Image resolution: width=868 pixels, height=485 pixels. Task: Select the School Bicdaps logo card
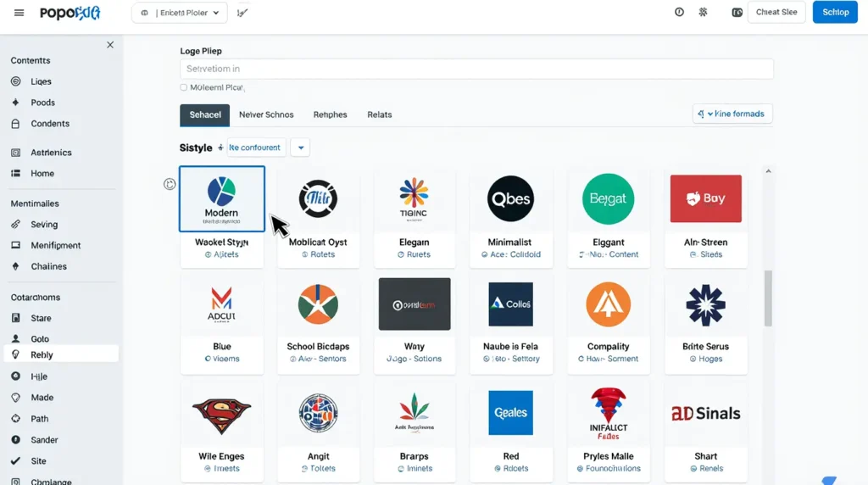click(318, 323)
